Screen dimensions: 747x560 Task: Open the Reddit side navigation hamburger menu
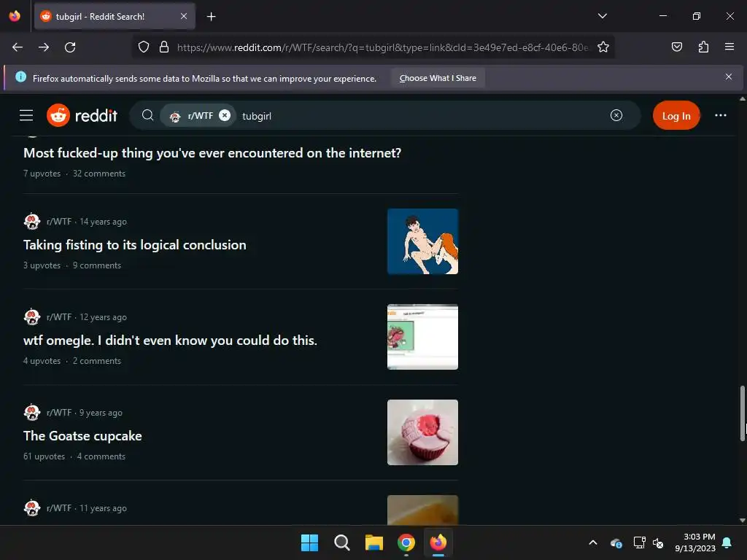26,115
